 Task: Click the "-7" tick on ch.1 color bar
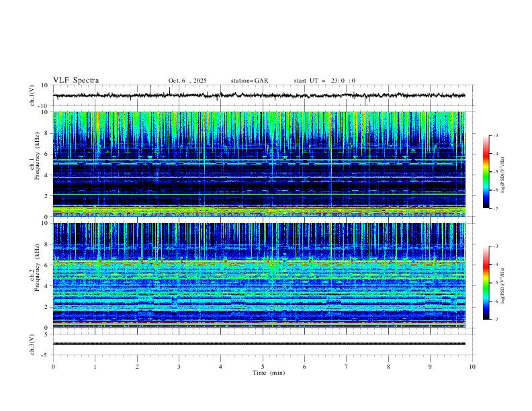[496, 208]
